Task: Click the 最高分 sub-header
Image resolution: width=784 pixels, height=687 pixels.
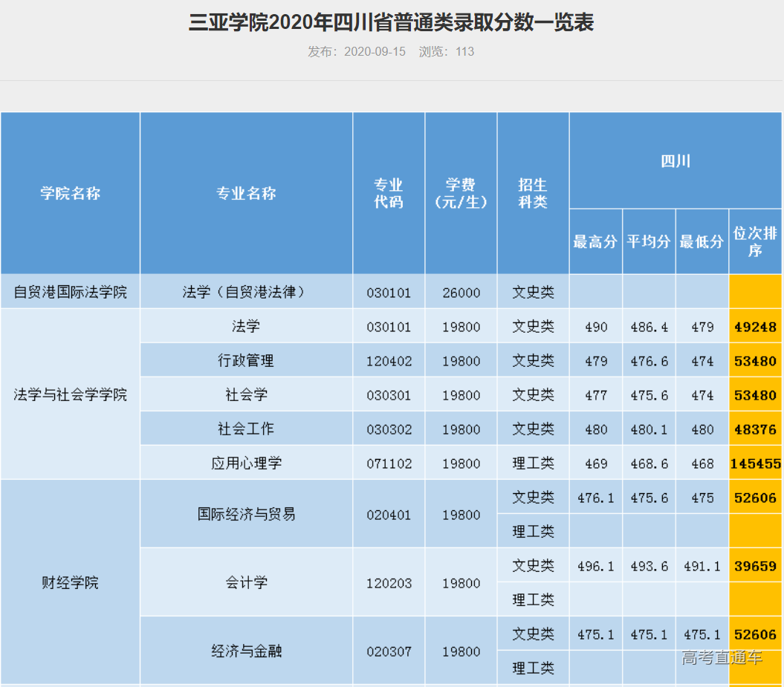Action: pos(595,241)
